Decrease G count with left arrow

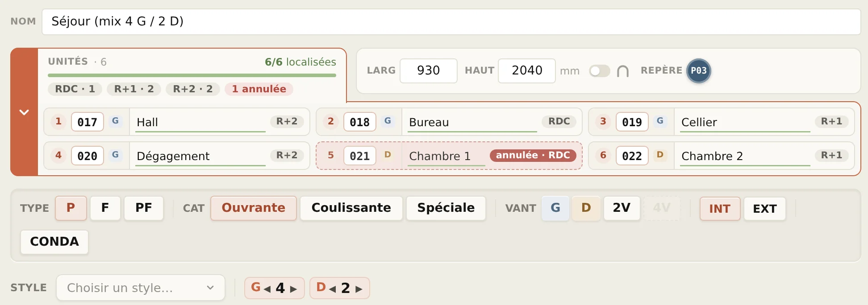(x=267, y=289)
